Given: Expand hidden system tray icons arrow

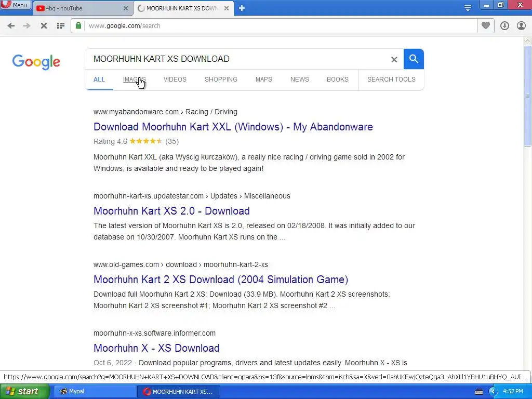Looking at the screenshot, I should click(493, 392).
